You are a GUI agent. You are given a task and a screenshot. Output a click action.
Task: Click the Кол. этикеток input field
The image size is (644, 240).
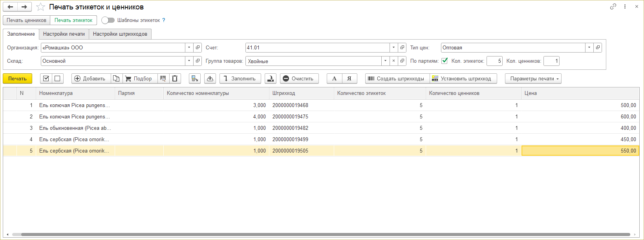[494, 61]
